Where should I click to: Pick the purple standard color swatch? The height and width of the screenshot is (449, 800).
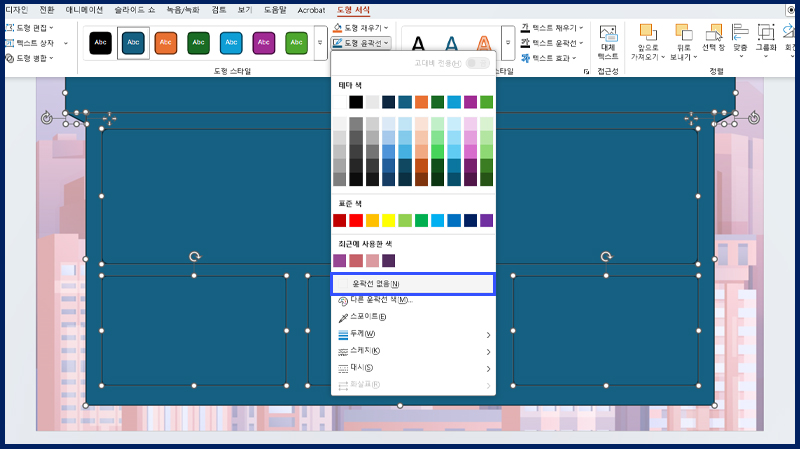(x=487, y=220)
